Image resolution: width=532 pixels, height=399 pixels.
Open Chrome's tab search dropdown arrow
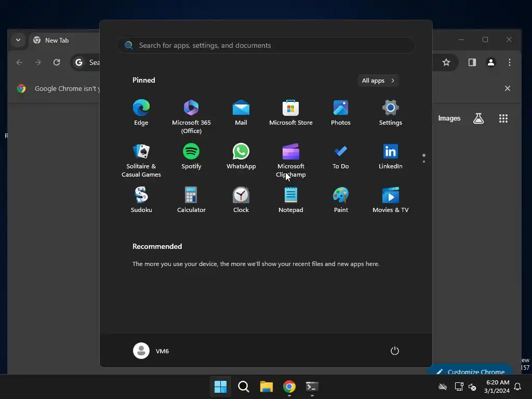click(x=18, y=40)
